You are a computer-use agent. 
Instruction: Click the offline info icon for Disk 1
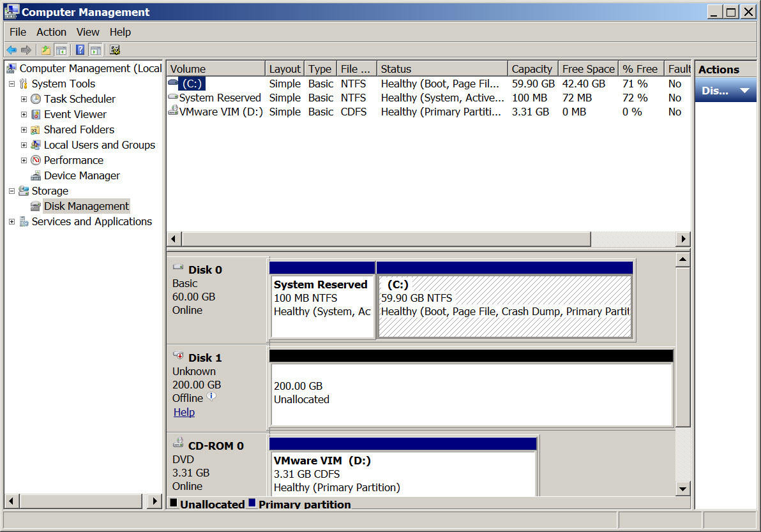pyautogui.click(x=211, y=397)
